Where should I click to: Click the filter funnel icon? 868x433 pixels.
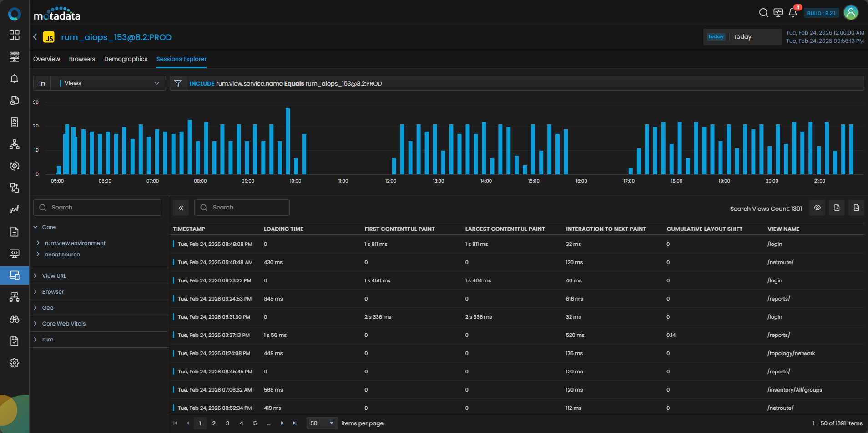click(178, 83)
